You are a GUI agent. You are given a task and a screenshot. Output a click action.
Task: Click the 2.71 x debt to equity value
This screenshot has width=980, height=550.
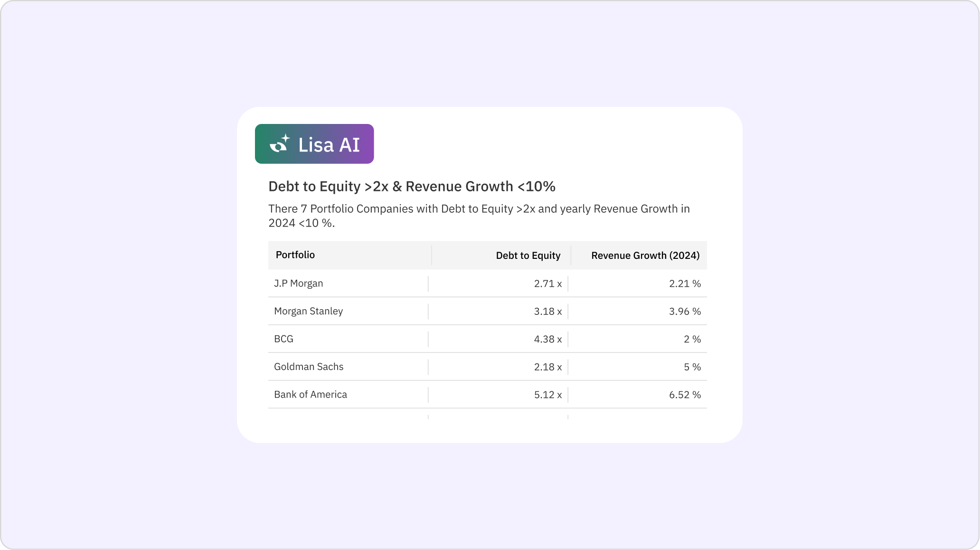click(547, 284)
